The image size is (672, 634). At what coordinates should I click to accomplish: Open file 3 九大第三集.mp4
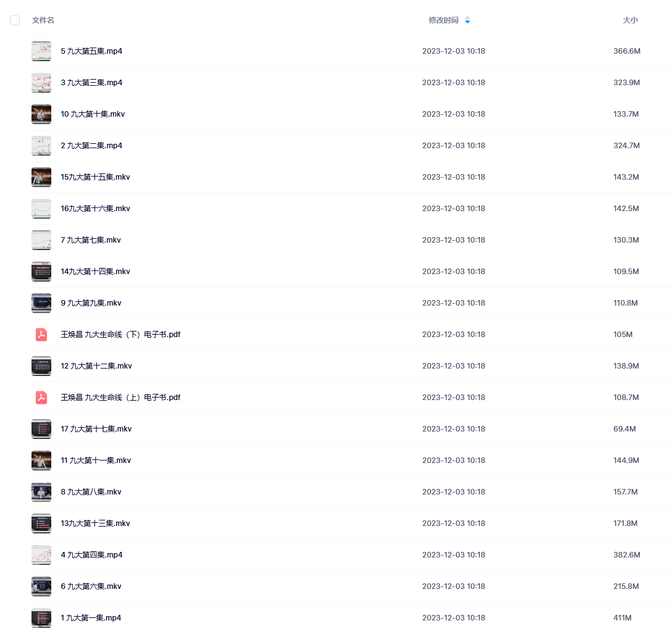pyautogui.click(x=91, y=83)
